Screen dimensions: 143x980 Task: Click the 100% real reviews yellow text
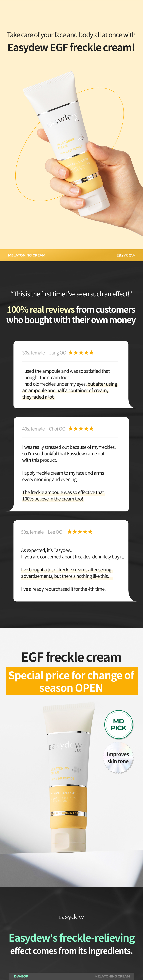(x=41, y=309)
